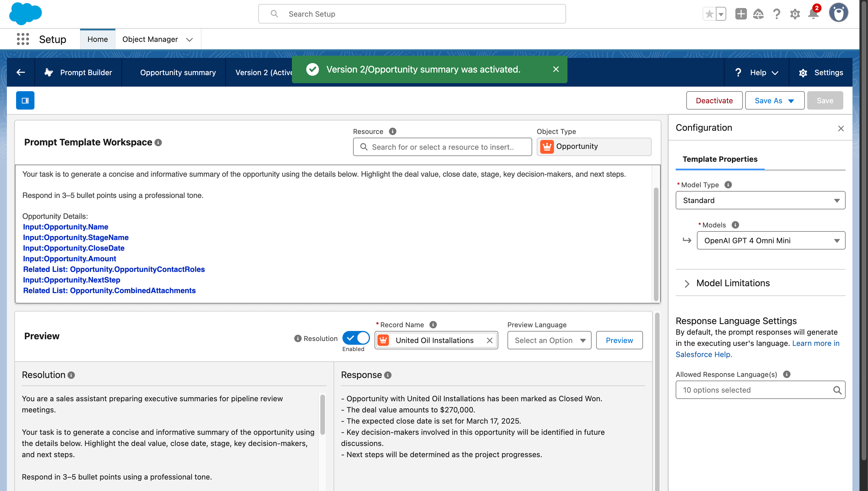Click the Prompt Builder Einstein icon
868x491 pixels.
pyautogui.click(x=49, y=72)
